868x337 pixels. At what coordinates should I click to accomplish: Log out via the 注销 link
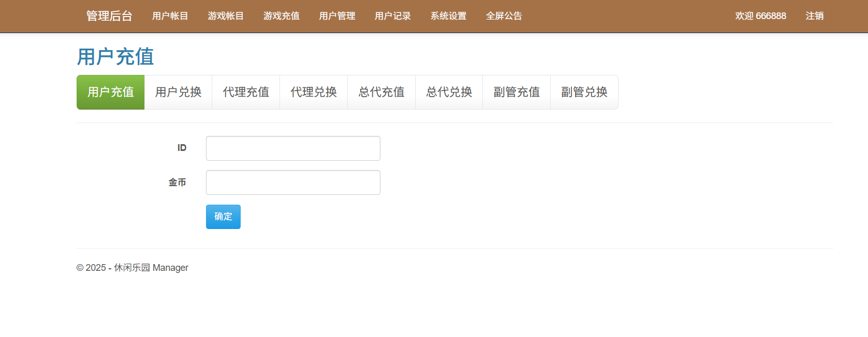(814, 16)
